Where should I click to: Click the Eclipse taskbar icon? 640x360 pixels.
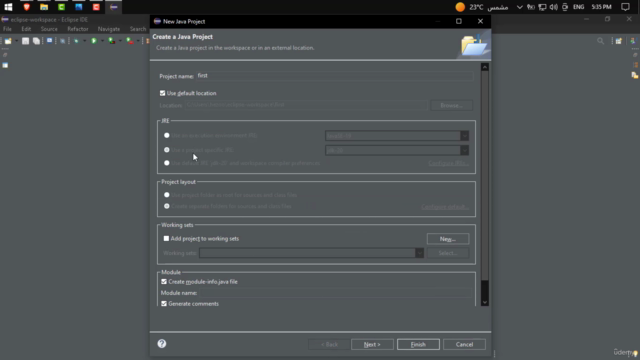click(114, 7)
